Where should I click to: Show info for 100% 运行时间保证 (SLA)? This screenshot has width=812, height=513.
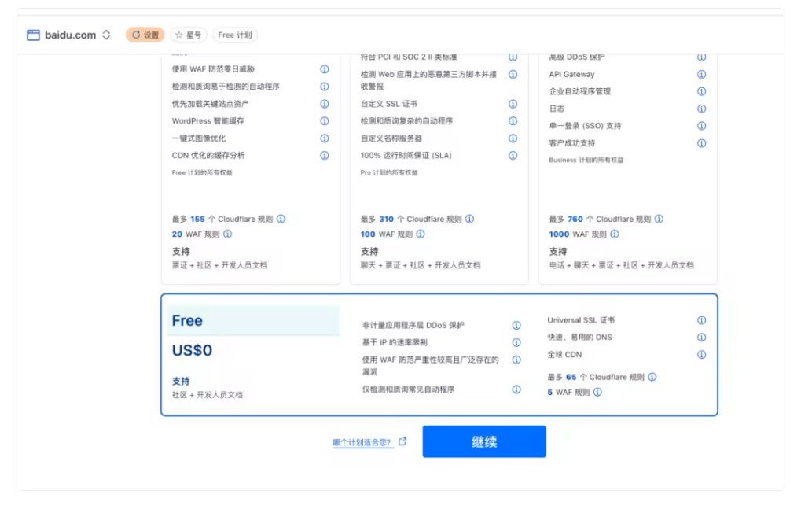coord(513,156)
